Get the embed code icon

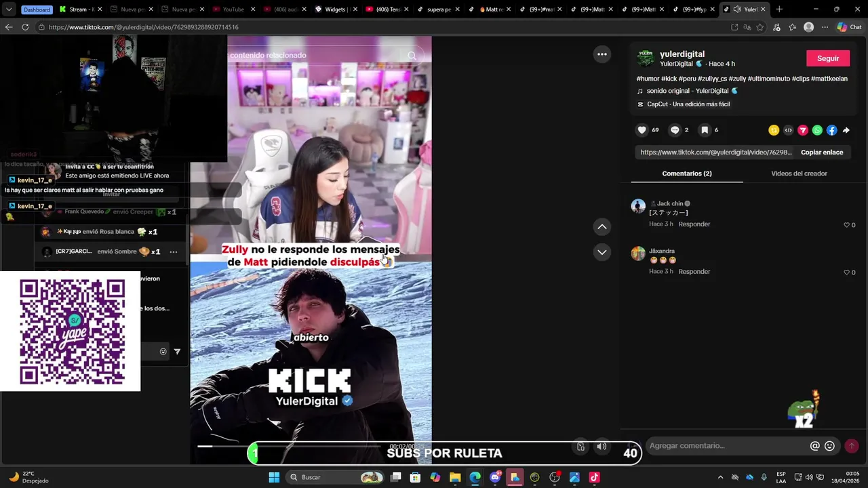pyautogui.click(x=788, y=130)
